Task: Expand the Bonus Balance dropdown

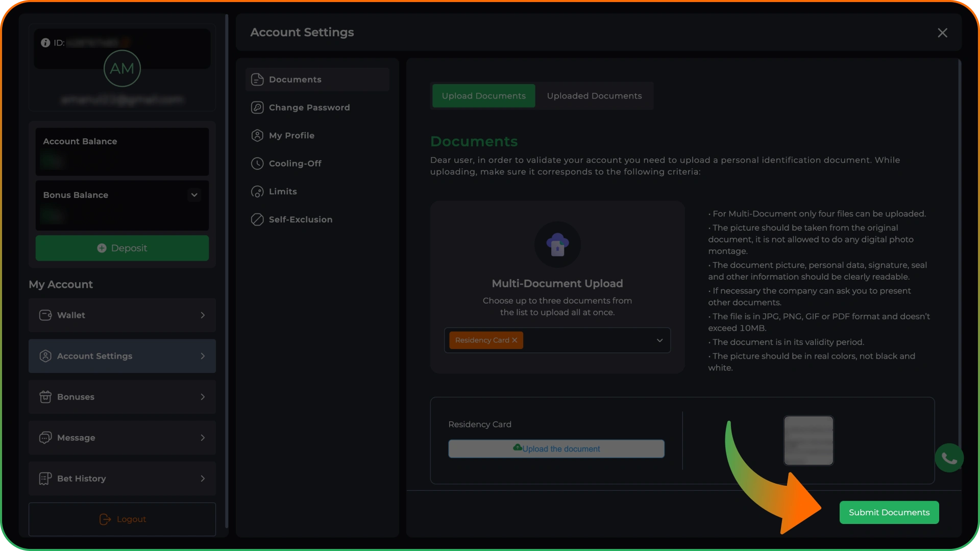Action: tap(194, 195)
